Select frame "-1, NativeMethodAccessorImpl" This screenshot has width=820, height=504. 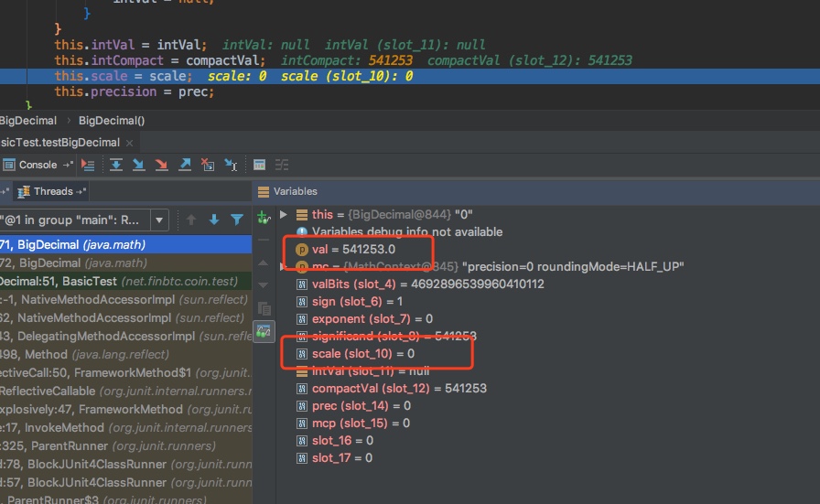pos(125,300)
